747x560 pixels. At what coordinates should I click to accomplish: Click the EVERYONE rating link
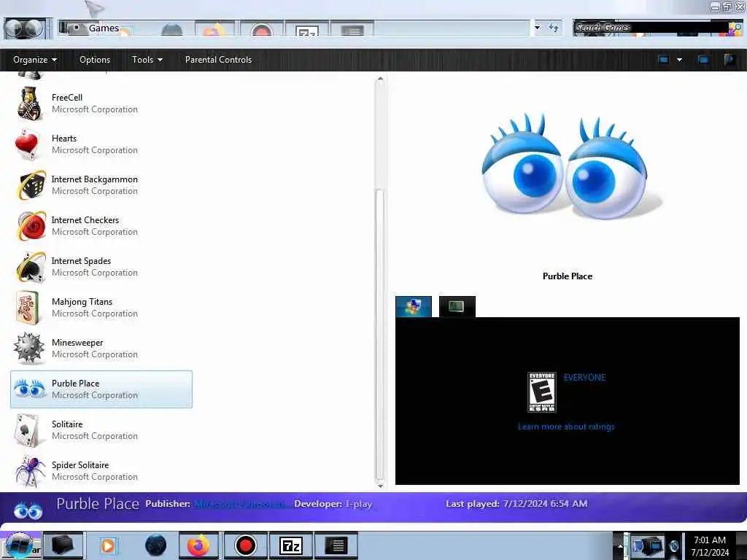pyautogui.click(x=584, y=378)
